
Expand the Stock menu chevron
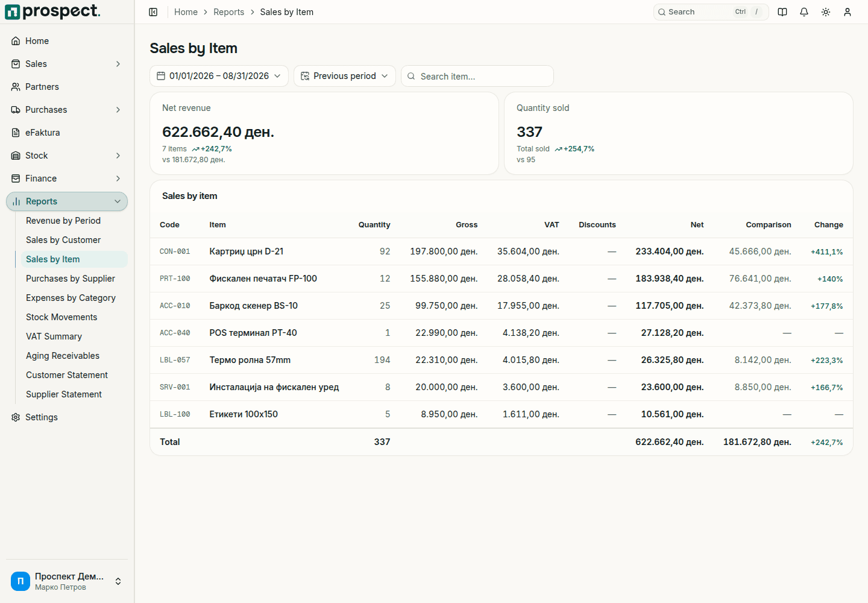118,156
